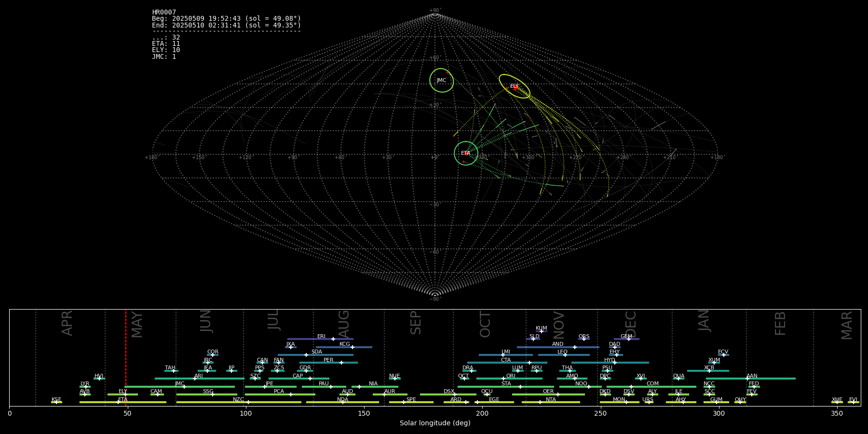Select the ARI shower bar in the timeline
Image resolution: width=868 pixels, height=434 pixels.
coord(199,379)
